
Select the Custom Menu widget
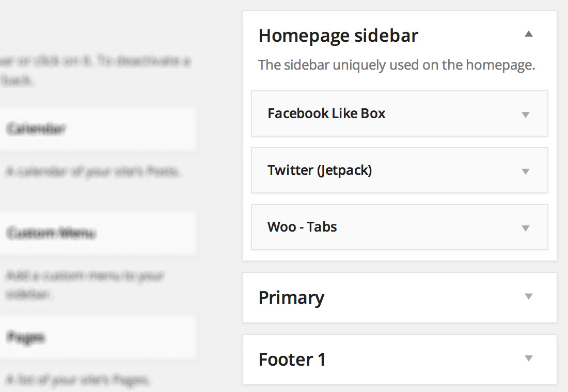pos(98,233)
